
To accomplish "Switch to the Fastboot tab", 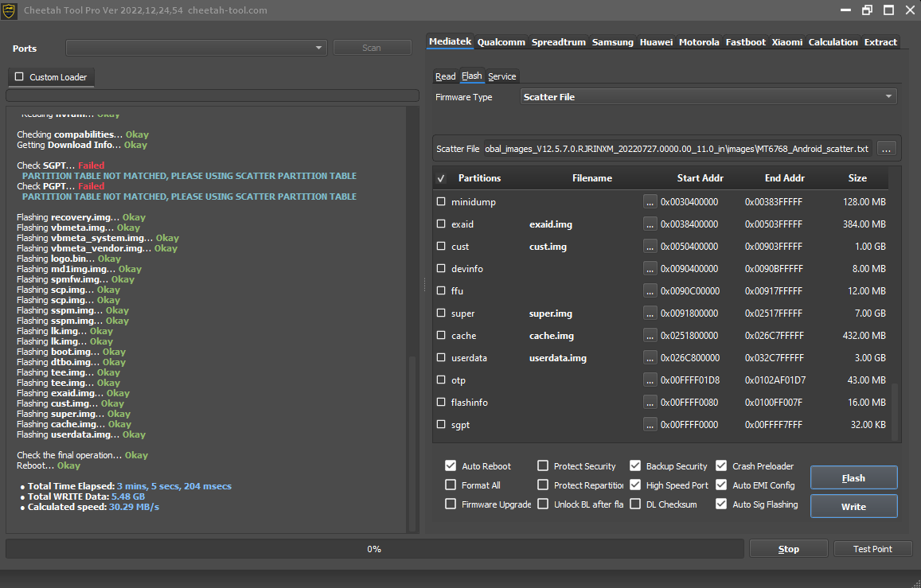I will pyautogui.click(x=745, y=42).
